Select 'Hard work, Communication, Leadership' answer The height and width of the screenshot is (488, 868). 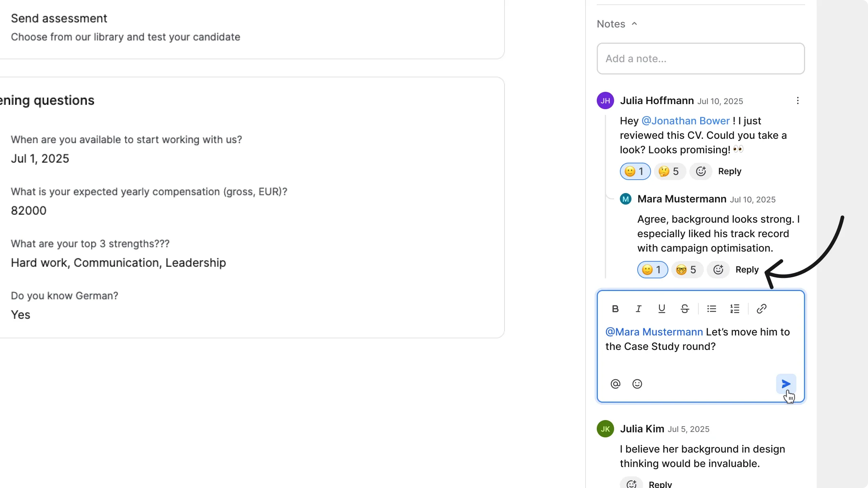click(x=118, y=263)
